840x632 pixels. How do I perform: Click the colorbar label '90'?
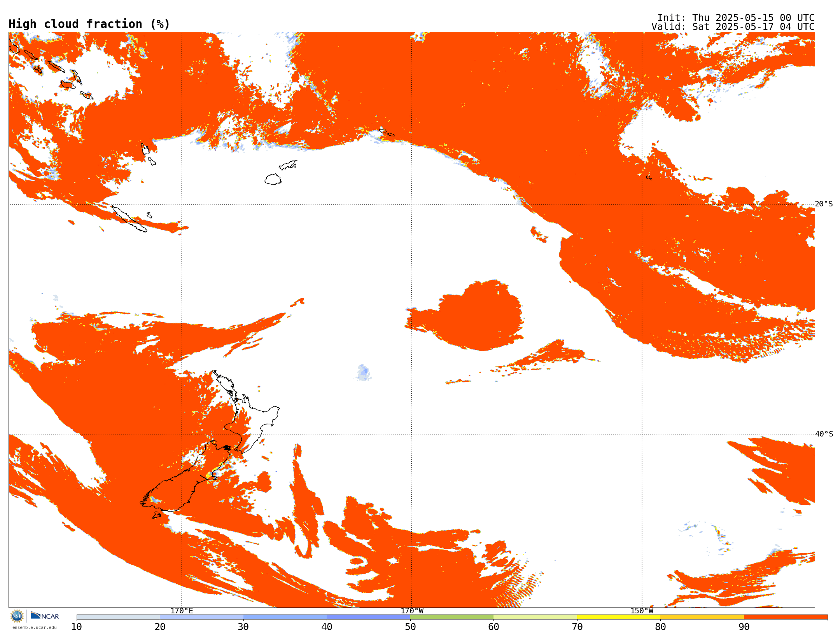pyautogui.click(x=744, y=627)
